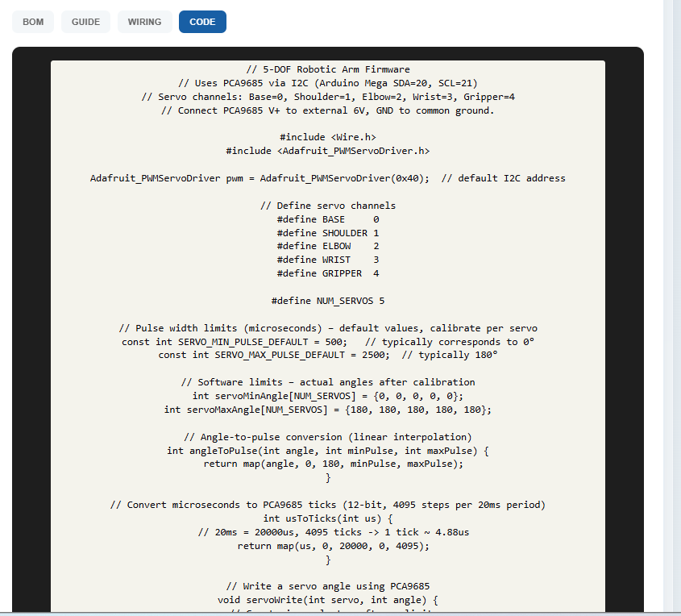Click the 'int servoMaxAngle[NUM_SERVOS]' line
This screenshot has height=616, width=681.
click(x=328, y=410)
